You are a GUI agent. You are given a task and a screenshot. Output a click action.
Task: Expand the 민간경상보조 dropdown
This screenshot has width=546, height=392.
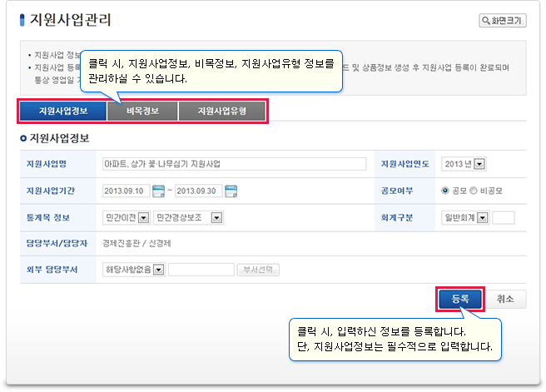tap(188, 217)
